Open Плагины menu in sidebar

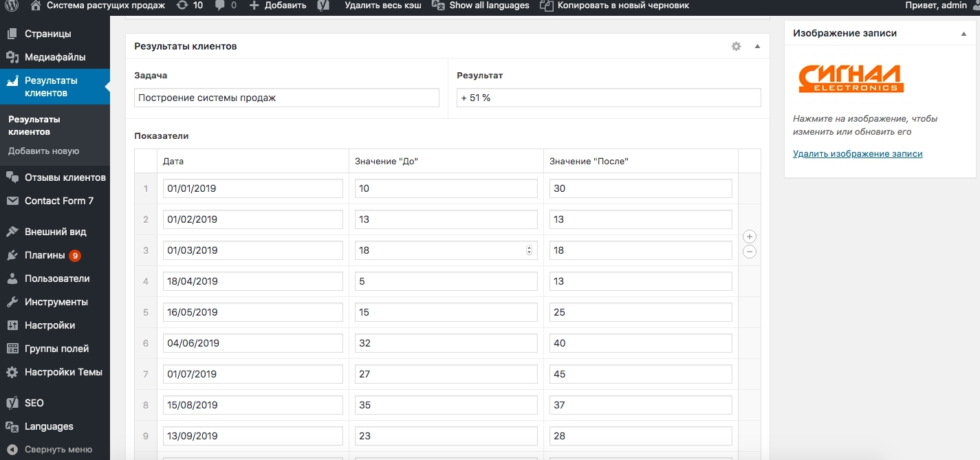point(45,255)
